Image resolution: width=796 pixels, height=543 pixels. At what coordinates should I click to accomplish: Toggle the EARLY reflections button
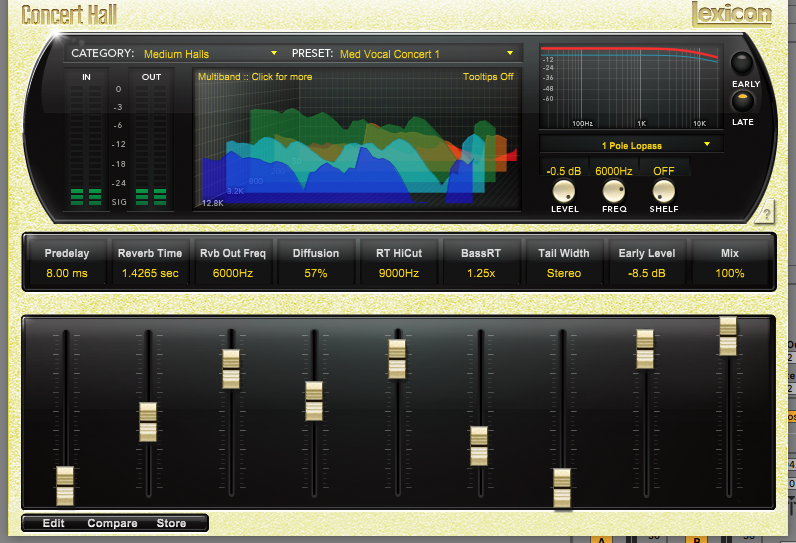click(x=742, y=63)
